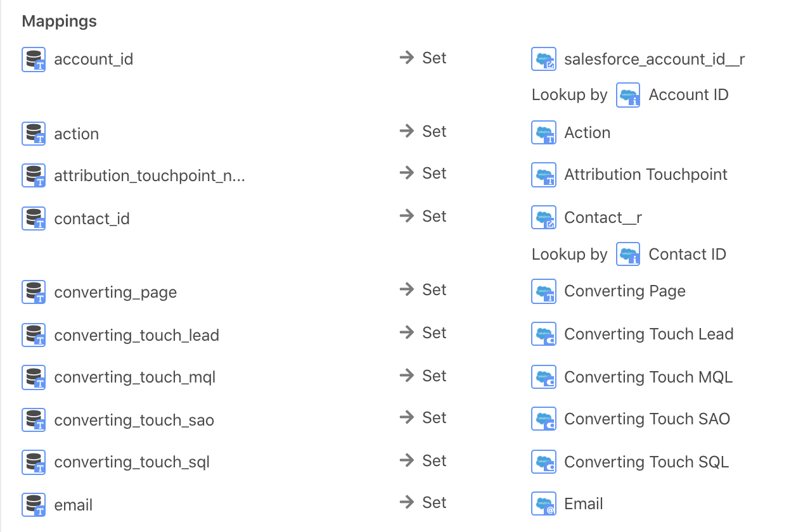Click source icon for attribution_touchpoint_n... row

coord(34,175)
